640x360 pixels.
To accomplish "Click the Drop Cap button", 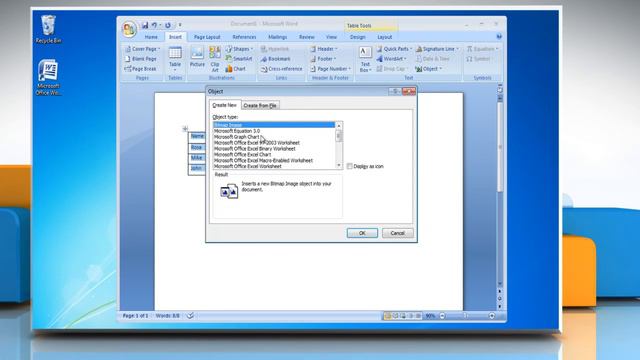I will (x=392, y=69).
